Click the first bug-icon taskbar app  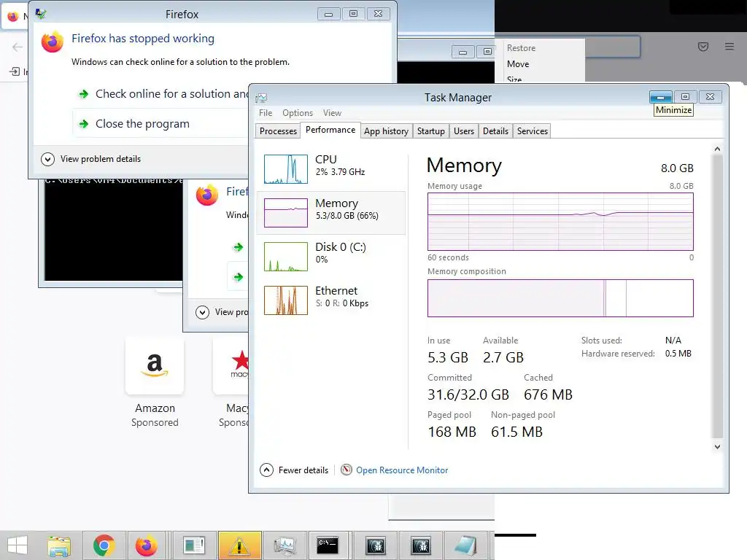pos(376,545)
